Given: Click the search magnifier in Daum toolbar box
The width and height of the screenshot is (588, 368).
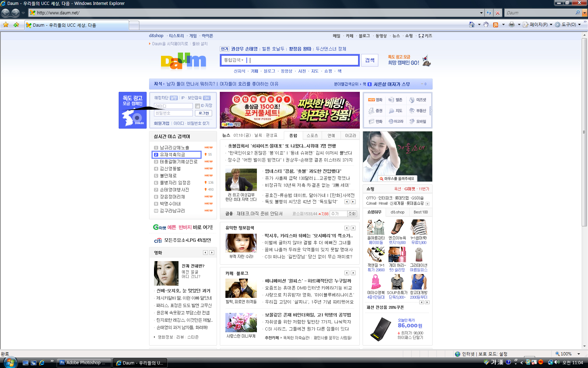Looking at the screenshot, I should 577,13.
